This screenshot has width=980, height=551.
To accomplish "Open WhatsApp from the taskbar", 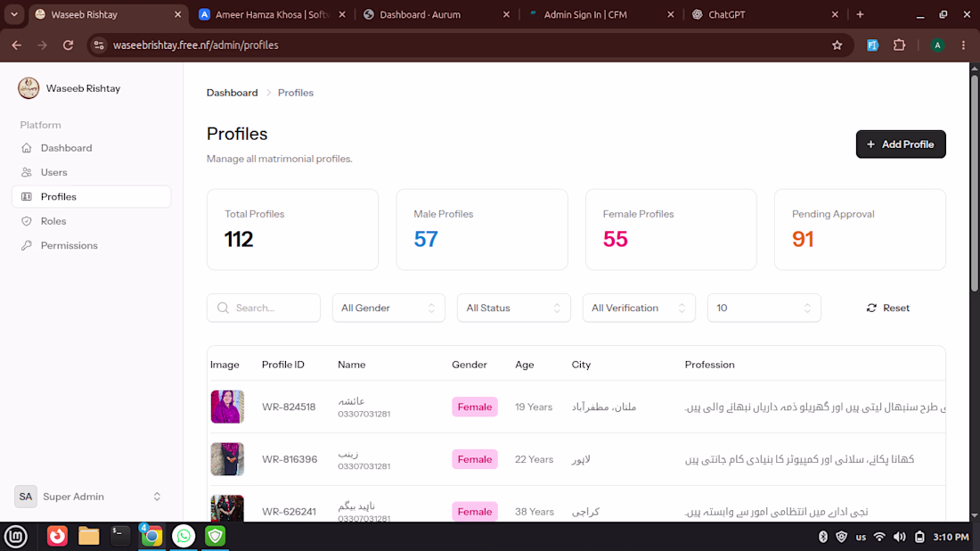I will tap(184, 536).
